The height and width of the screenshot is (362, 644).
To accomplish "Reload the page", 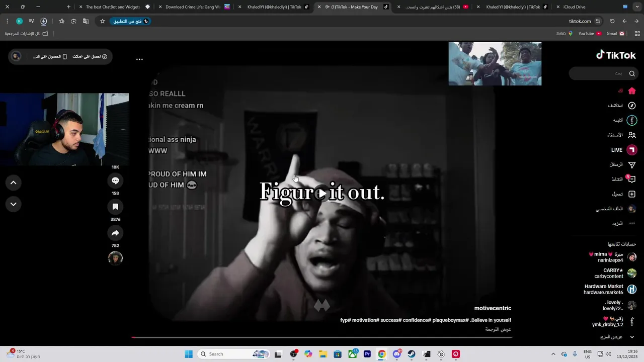I will [x=612, y=21].
